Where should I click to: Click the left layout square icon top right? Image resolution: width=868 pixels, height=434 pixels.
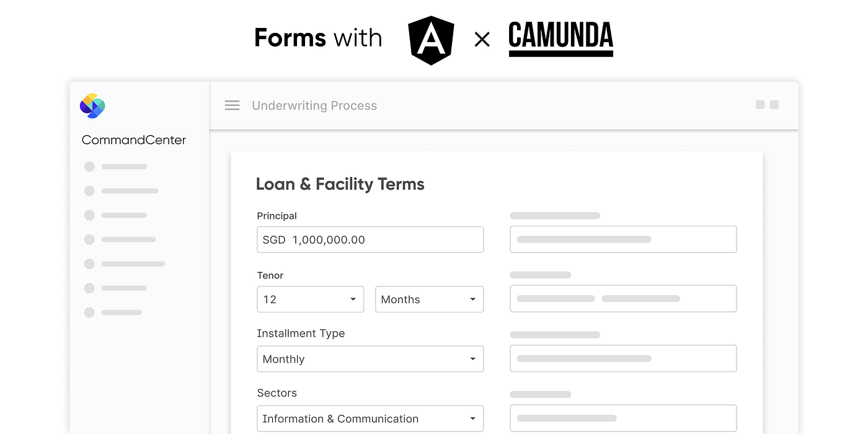pyautogui.click(x=759, y=105)
